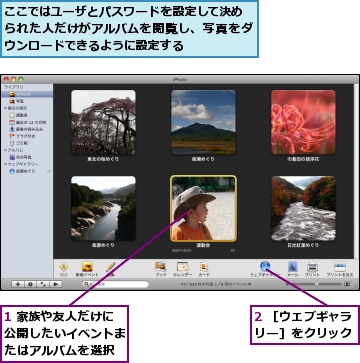Select the 運動会 child in hat thumbnail
The image size is (360, 363).
[203, 208]
